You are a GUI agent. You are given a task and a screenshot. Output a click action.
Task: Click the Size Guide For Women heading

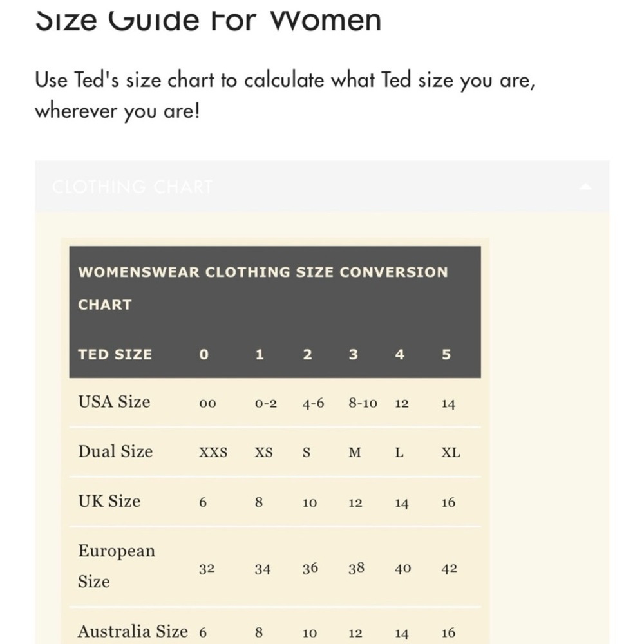(x=208, y=20)
